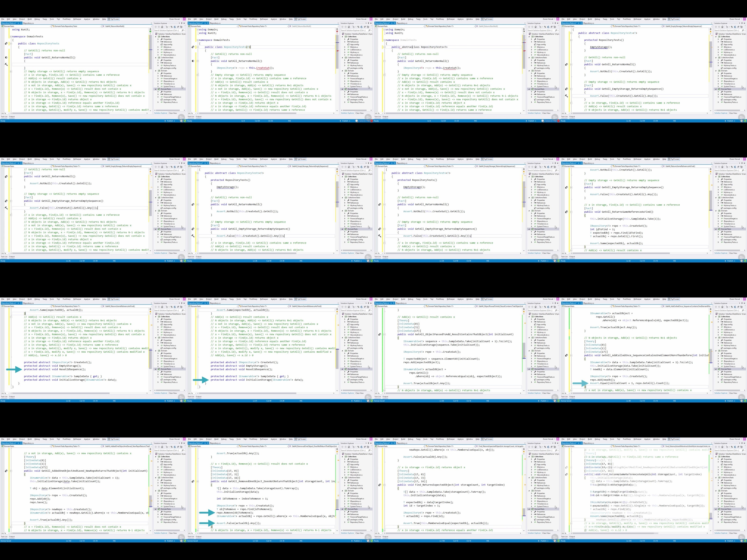
Task: Click test gutter icon beside GetAll_AddCalledOnce method
Action: tap(566, 355)
